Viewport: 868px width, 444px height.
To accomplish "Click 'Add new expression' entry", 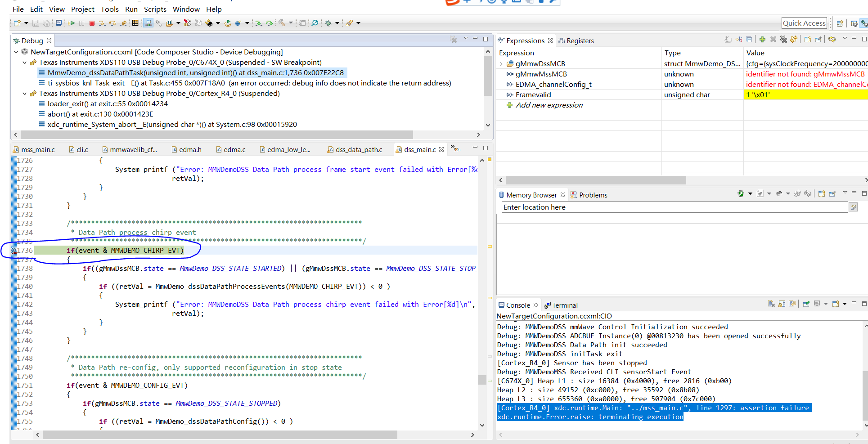I will click(549, 105).
